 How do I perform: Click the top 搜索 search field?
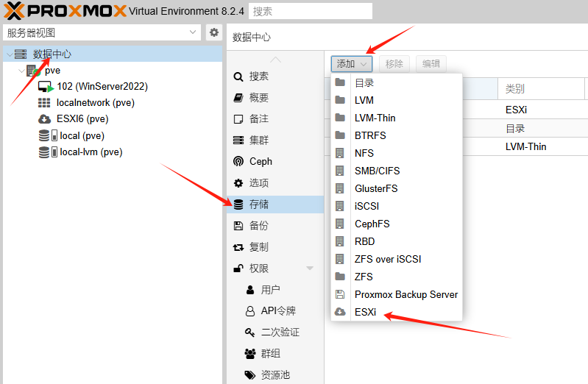310,11
